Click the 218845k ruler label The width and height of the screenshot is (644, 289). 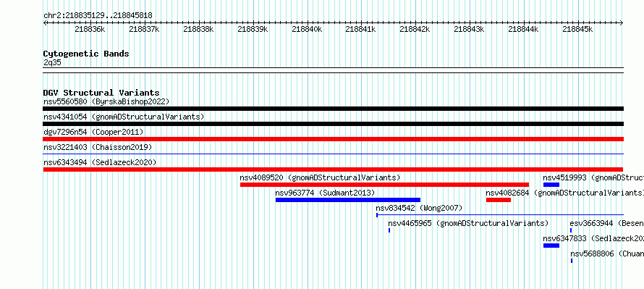coord(577,29)
